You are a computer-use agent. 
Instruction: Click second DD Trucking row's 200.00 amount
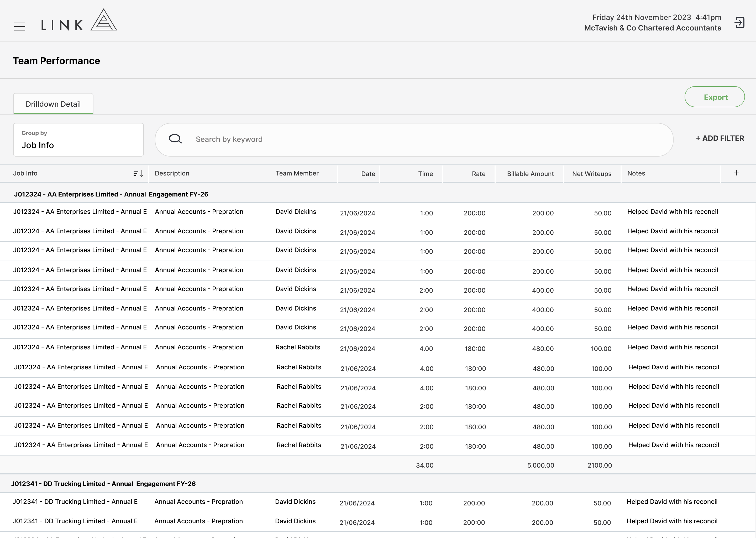pos(542,523)
